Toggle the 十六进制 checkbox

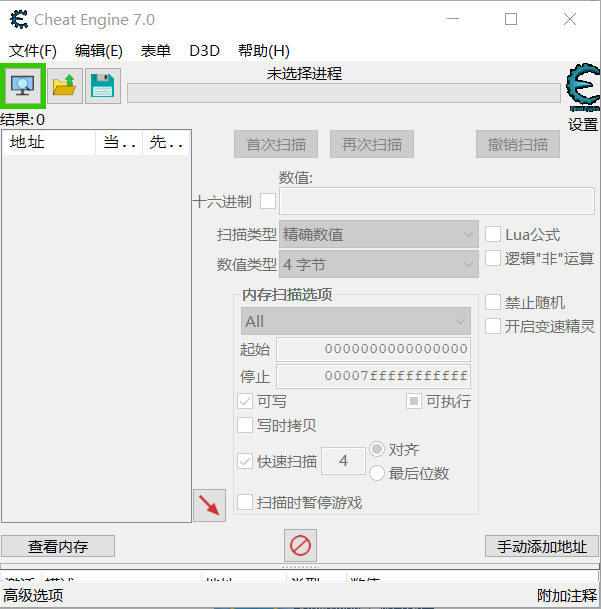(268, 201)
